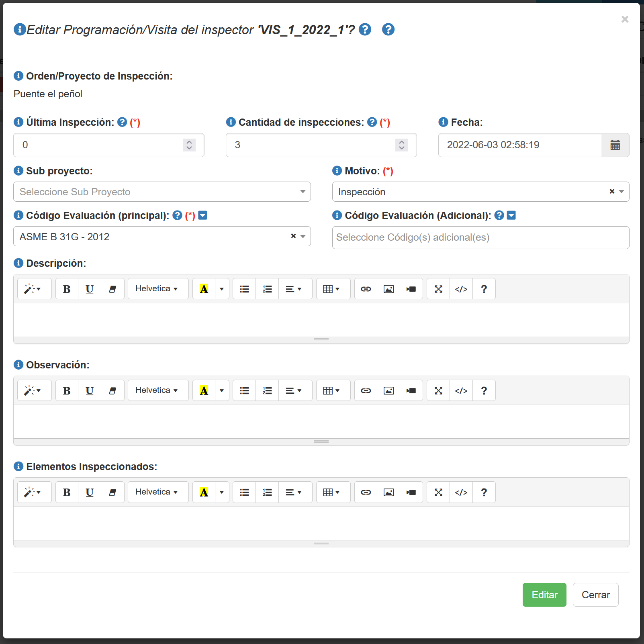Click the Código Evaluación (Adicional) input field
This screenshot has height=644, width=644.
480,237
